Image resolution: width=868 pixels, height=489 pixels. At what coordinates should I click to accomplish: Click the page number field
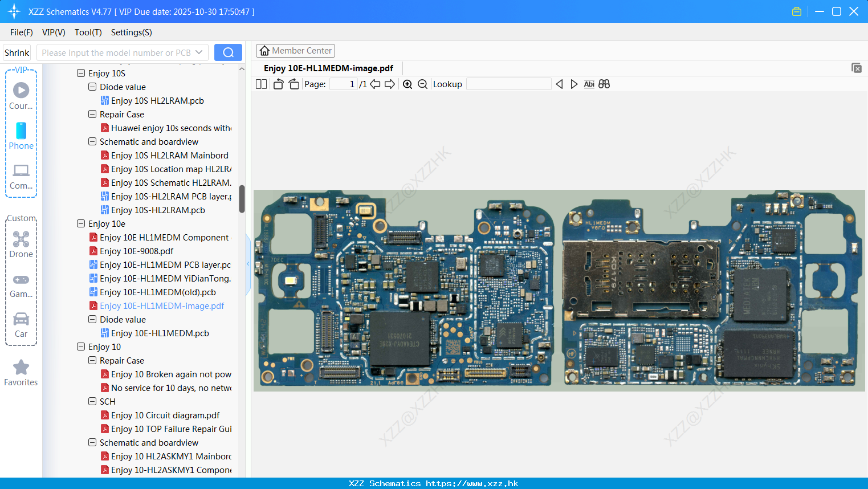343,84
